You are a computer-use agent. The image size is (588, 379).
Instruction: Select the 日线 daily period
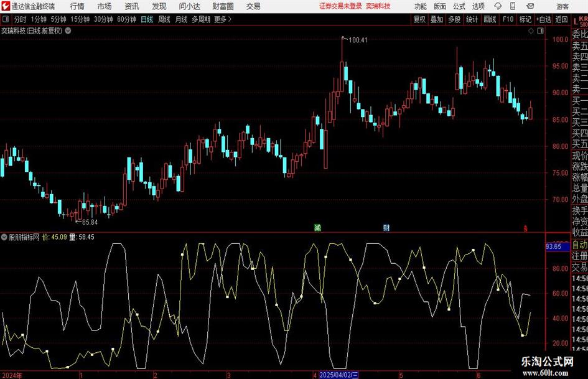(x=147, y=19)
